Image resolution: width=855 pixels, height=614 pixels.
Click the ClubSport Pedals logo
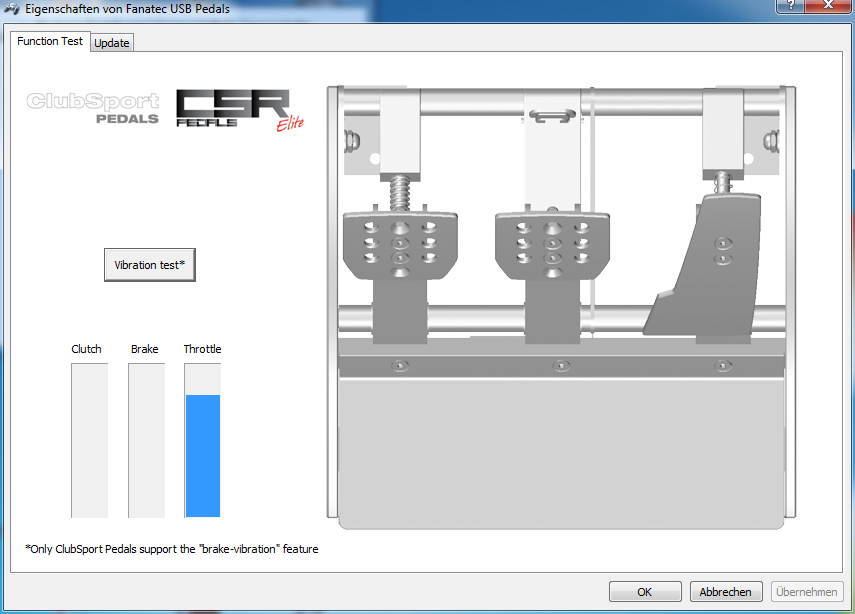tap(93, 108)
